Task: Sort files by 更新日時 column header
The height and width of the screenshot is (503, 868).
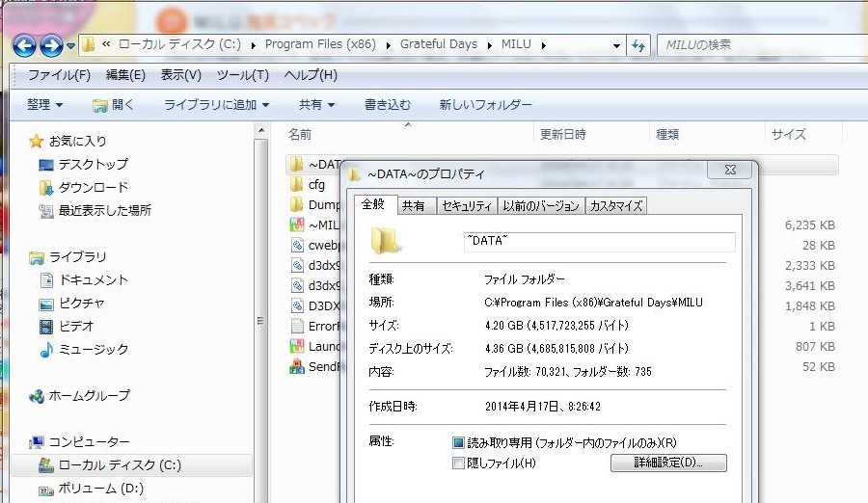Action: pos(562,134)
